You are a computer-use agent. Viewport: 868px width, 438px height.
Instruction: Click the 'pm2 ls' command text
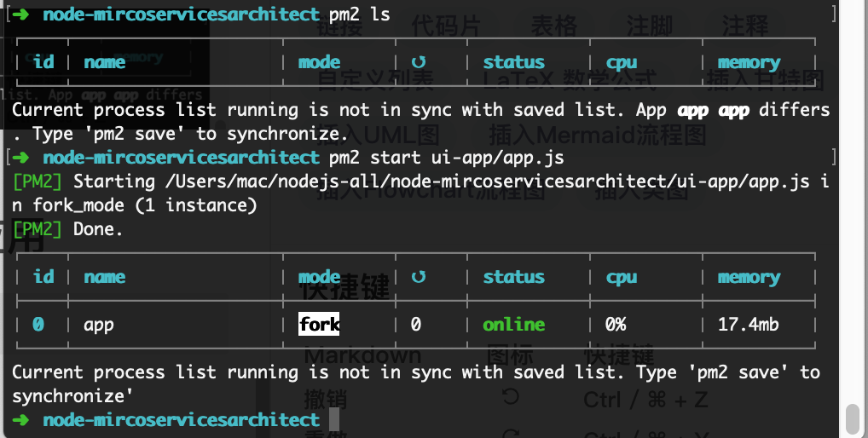tap(360, 14)
